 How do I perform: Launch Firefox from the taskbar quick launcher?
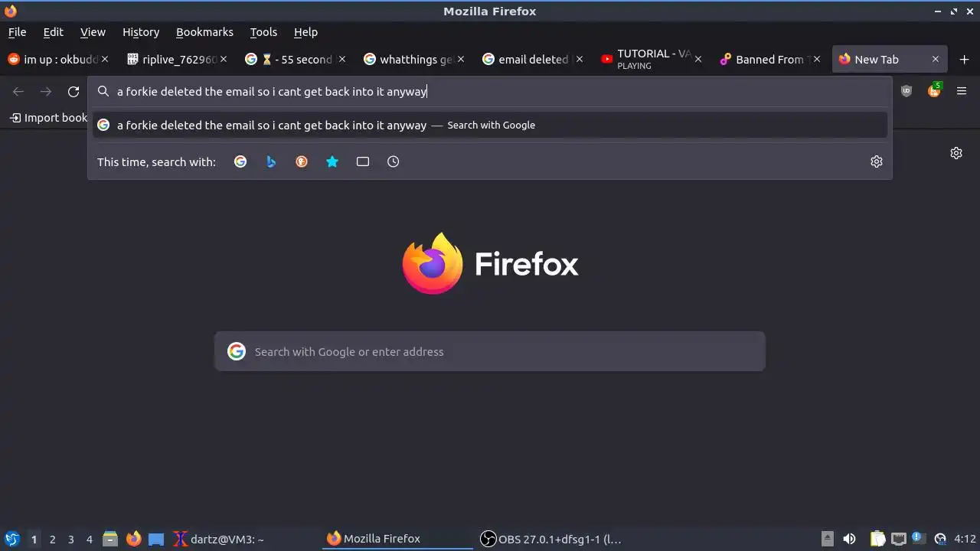tap(134, 539)
